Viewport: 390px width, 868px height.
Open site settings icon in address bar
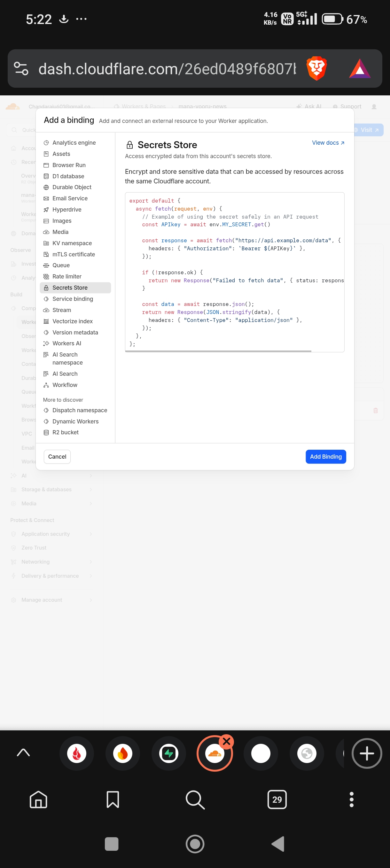coord(21,68)
